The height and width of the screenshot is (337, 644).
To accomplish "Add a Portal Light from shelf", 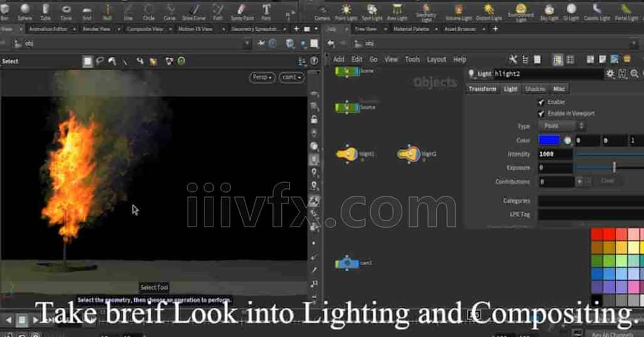I will point(626,12).
